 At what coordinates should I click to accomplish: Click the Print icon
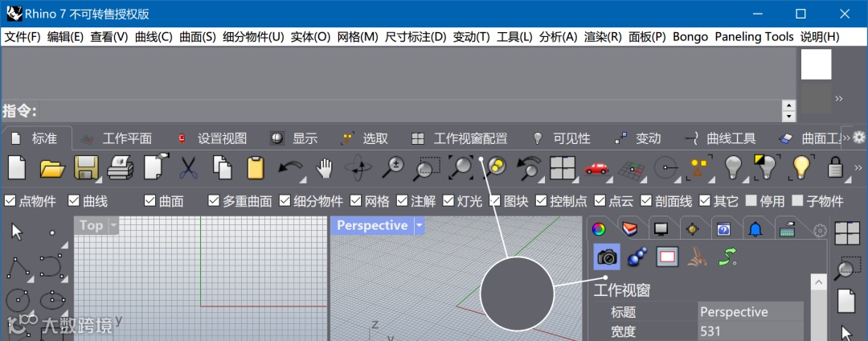(x=120, y=167)
